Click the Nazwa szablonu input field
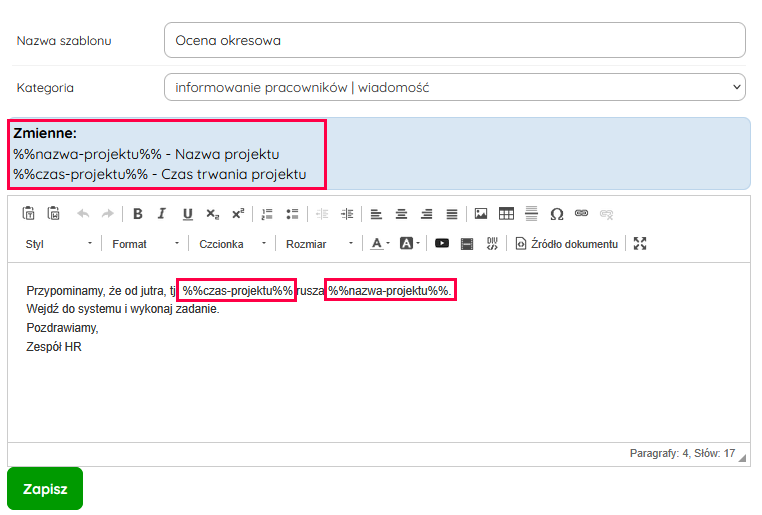 (454, 40)
